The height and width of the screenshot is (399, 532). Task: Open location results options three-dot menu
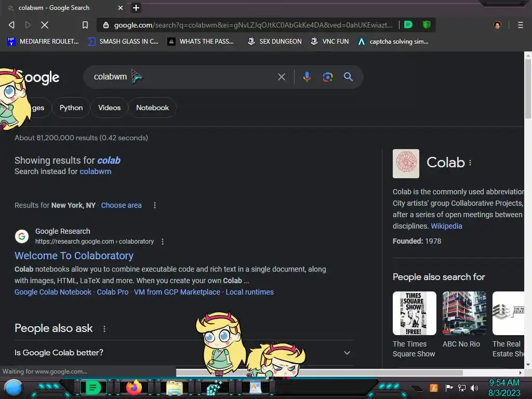pos(155,205)
